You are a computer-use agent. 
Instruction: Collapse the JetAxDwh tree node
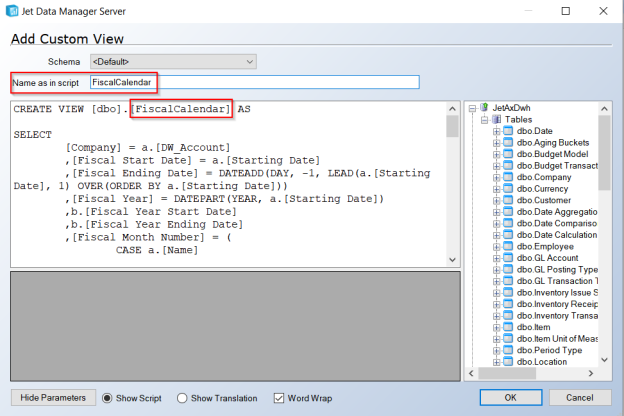[x=472, y=108]
